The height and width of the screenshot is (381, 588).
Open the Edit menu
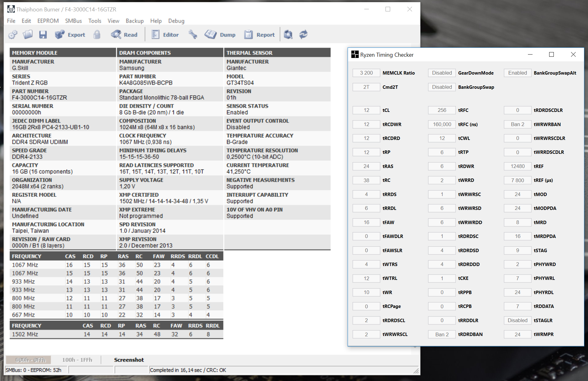tap(26, 21)
